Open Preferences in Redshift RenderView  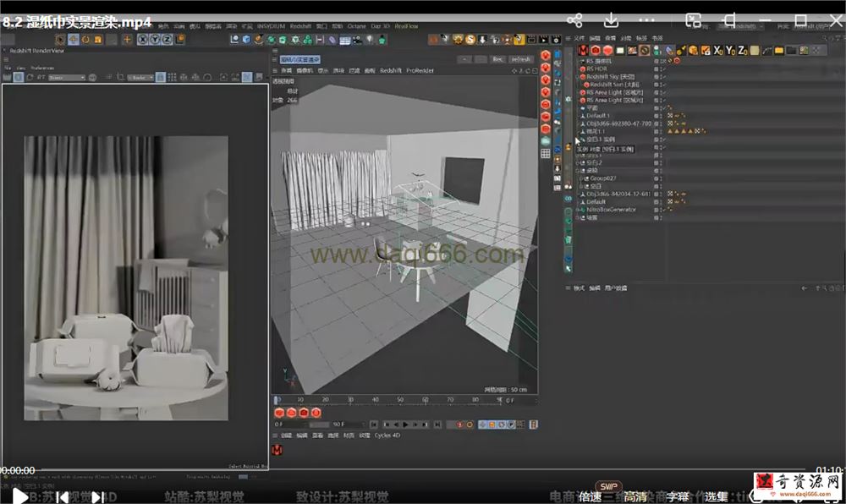(x=42, y=68)
